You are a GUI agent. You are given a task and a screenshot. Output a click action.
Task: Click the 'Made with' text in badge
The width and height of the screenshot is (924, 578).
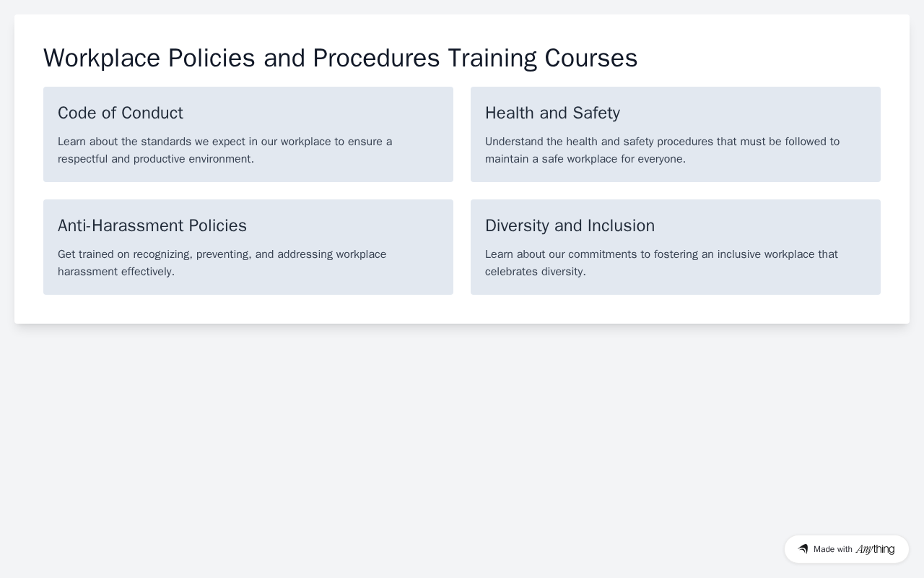coord(833,549)
